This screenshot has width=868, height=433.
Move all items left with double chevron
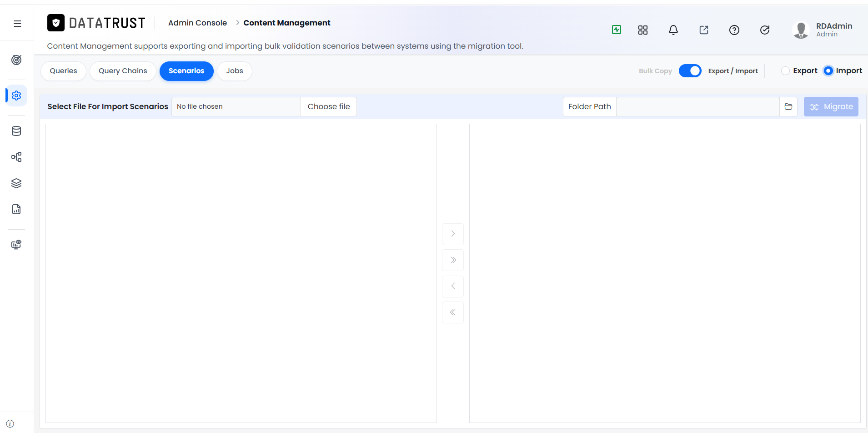coord(453,312)
